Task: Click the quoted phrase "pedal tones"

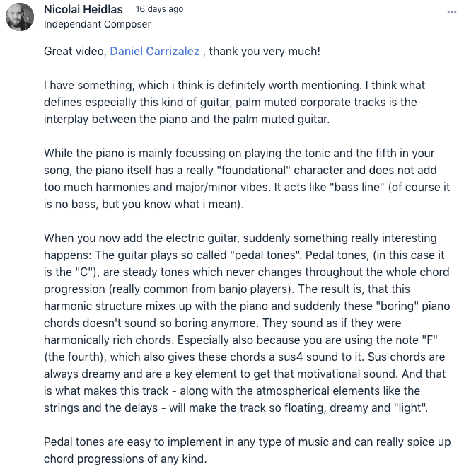Action: tap(266, 255)
